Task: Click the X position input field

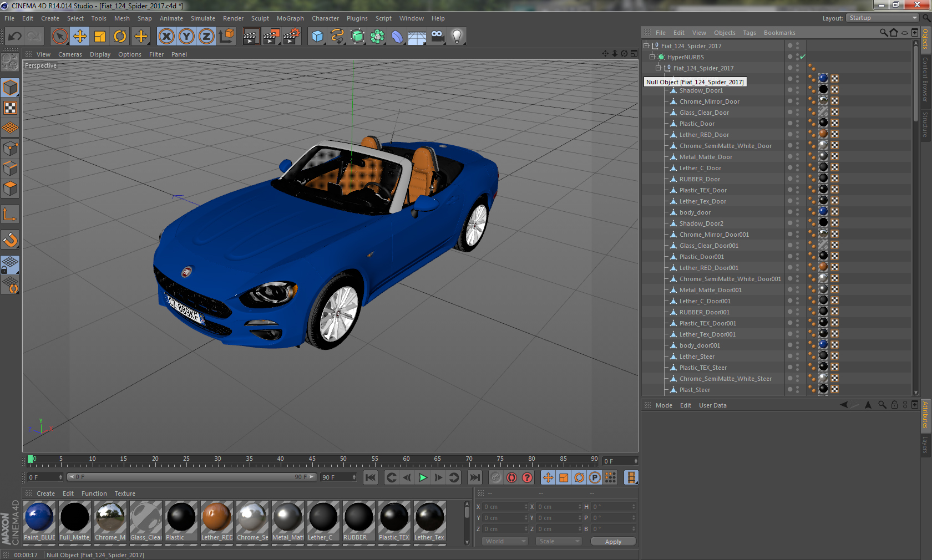Action: click(505, 507)
